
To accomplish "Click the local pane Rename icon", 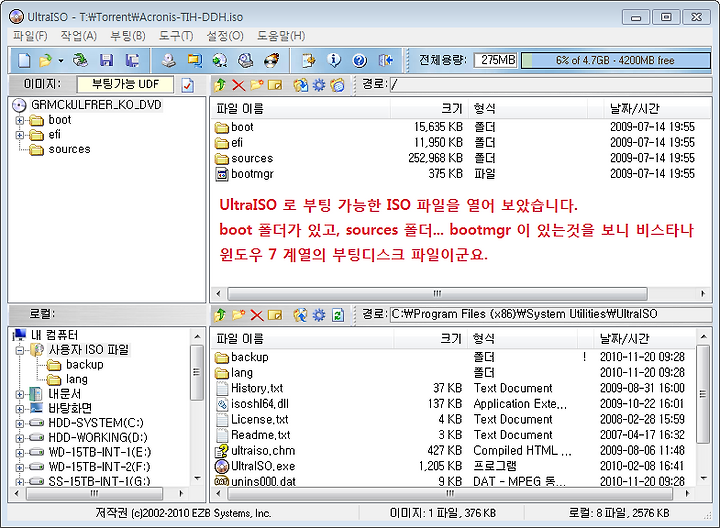I will pos(275,315).
